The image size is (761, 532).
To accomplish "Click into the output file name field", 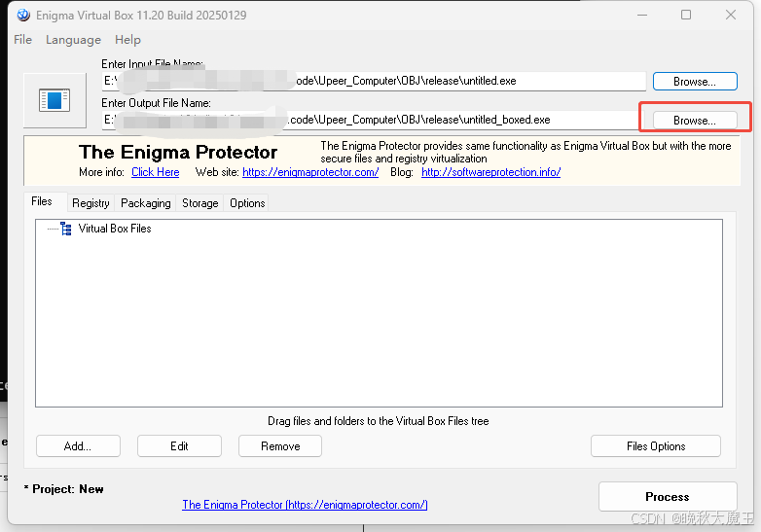I will point(374,120).
